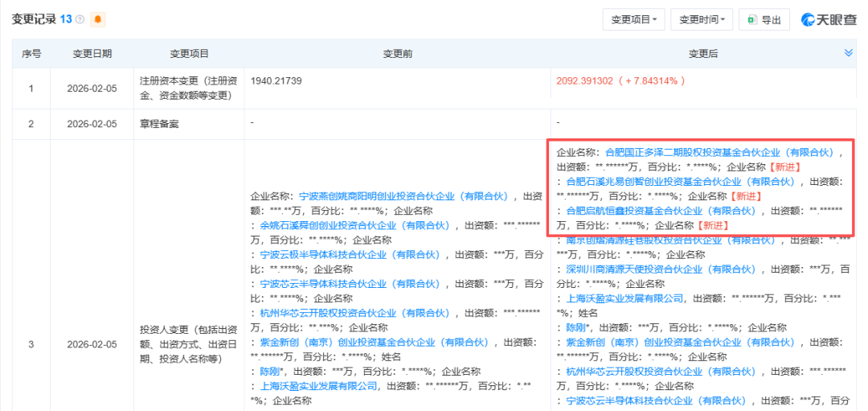Click the date in the 注册资本变更 row

[92, 88]
